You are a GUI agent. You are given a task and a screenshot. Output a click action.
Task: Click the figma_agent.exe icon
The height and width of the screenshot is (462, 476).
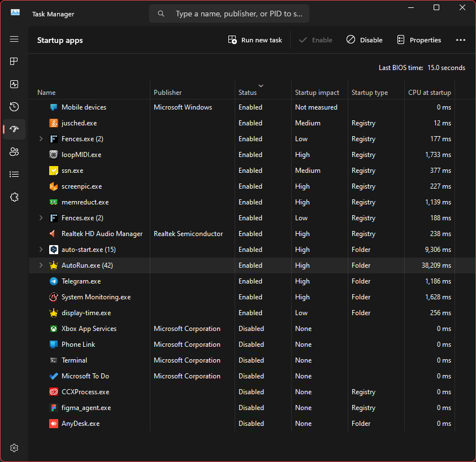tap(54, 408)
